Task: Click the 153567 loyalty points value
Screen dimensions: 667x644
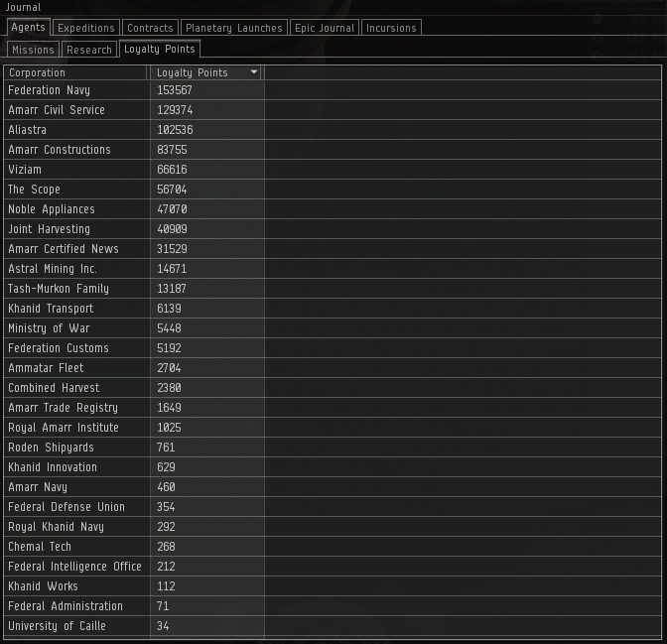Action: tap(175, 90)
